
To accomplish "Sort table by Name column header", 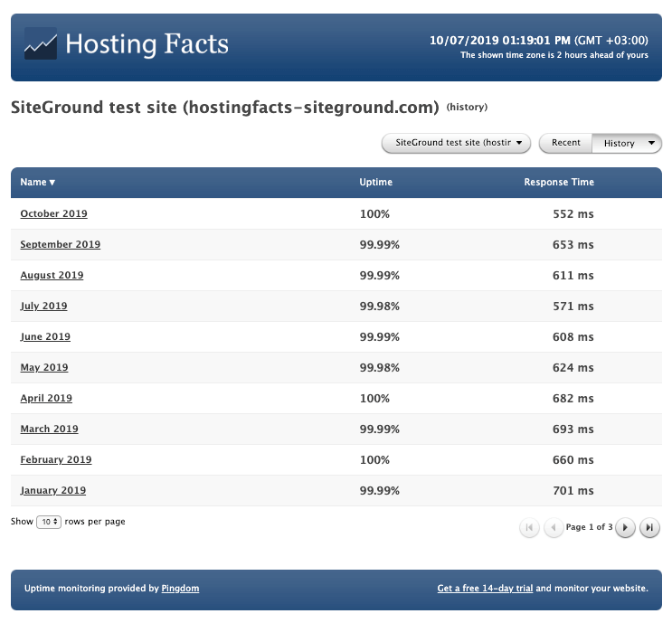I will (37, 182).
